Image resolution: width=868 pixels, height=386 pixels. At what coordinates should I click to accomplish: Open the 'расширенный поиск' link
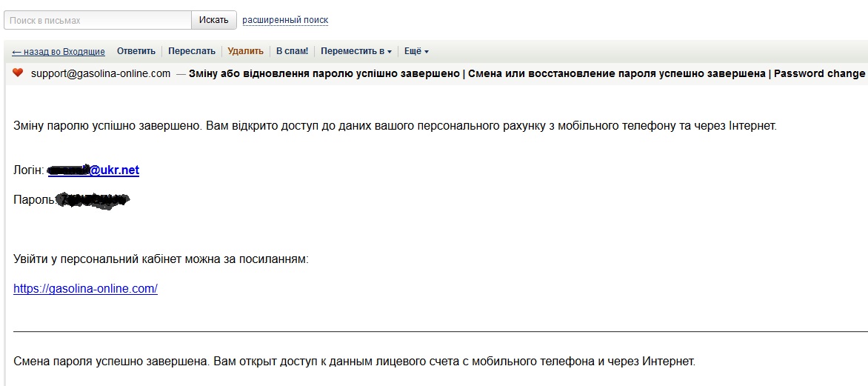coord(285,20)
